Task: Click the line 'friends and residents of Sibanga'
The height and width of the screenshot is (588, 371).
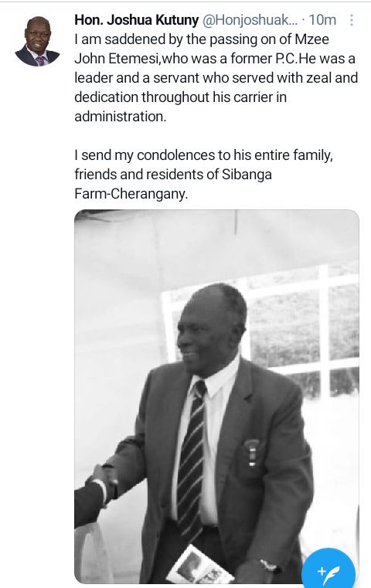Action: (173, 174)
